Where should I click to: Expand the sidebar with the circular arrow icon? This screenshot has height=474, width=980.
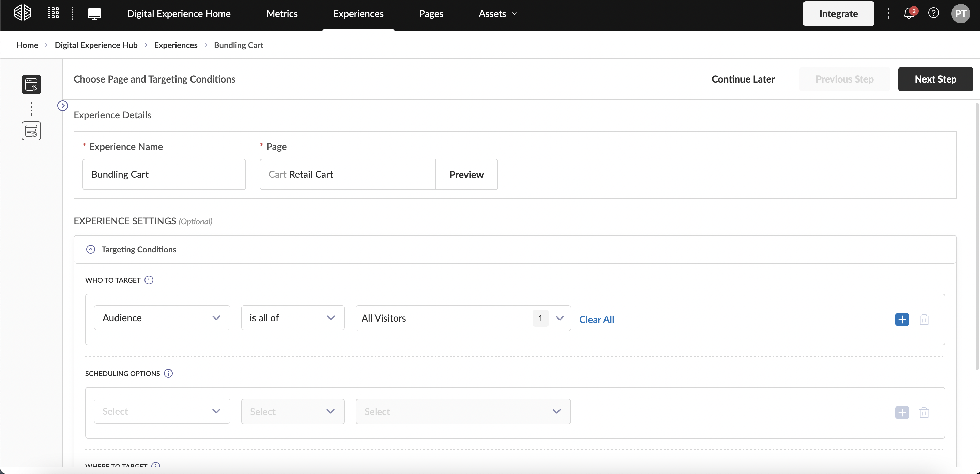(62, 105)
